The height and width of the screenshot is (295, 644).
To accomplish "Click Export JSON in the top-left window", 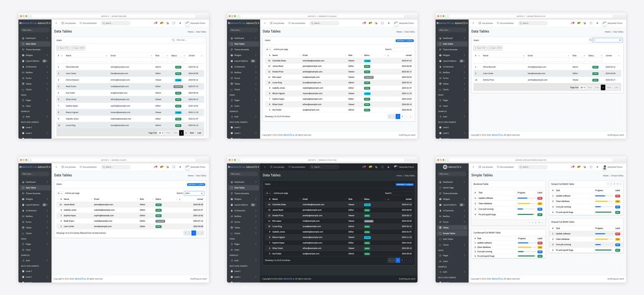I will [78, 48].
